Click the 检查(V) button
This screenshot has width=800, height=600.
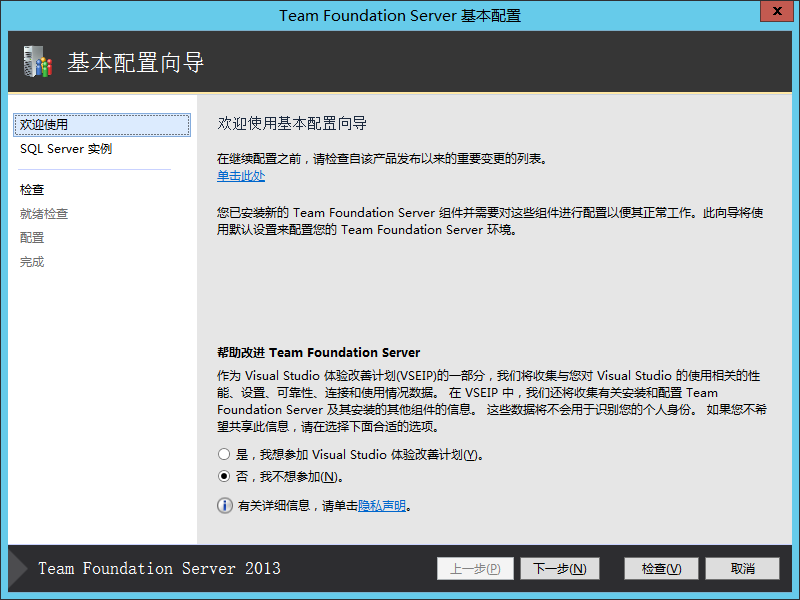[661, 568]
